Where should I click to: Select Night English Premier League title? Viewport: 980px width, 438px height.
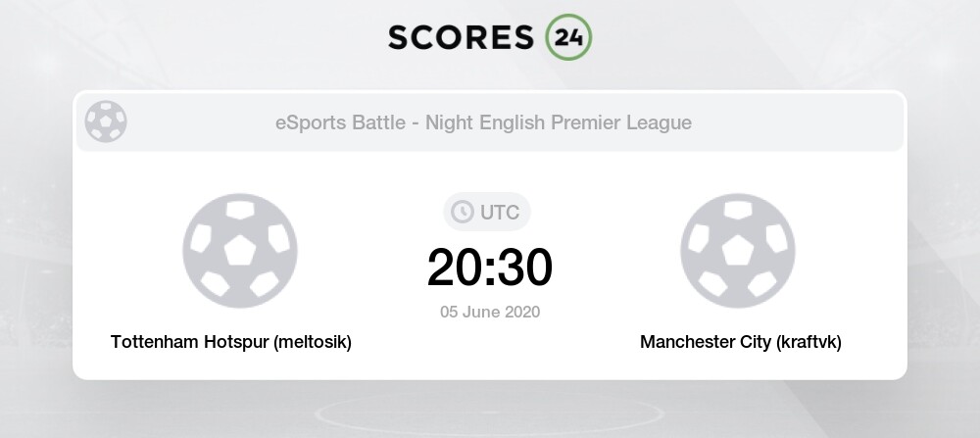coord(559,123)
